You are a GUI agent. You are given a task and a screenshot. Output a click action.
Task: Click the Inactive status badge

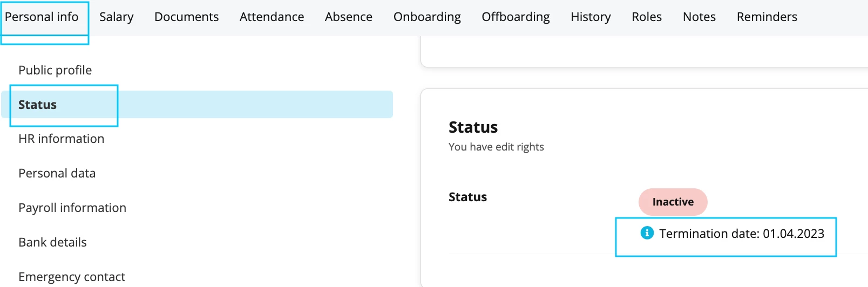pyautogui.click(x=673, y=202)
